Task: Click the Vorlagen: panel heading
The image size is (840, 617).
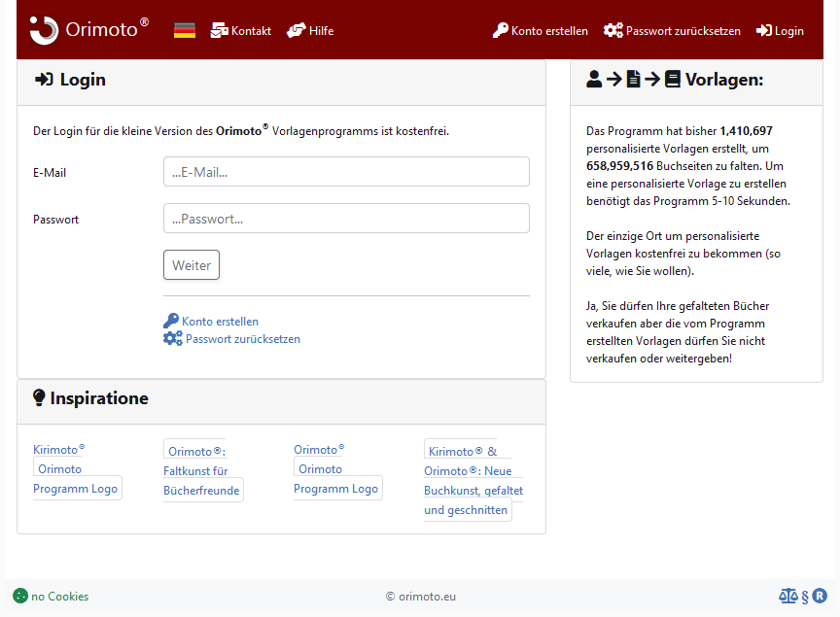Action: pos(724,80)
